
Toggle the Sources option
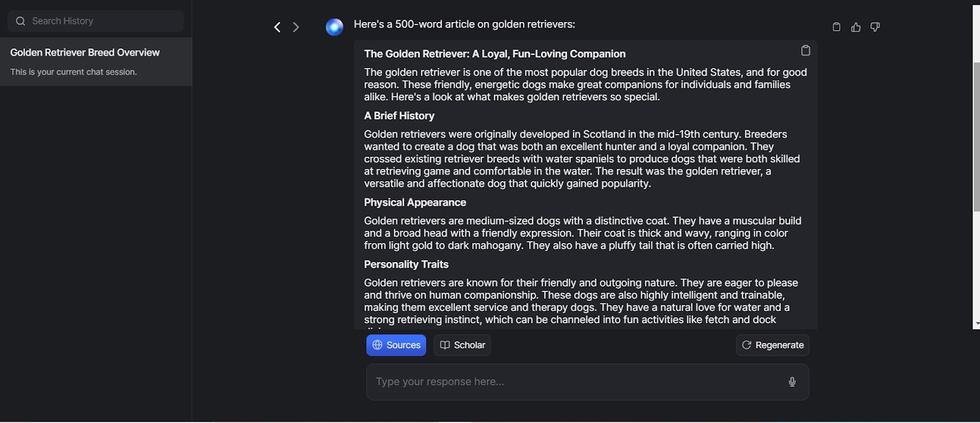(396, 345)
